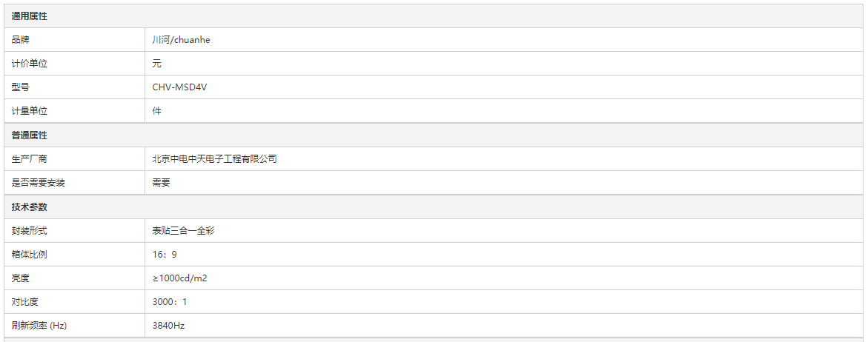The height and width of the screenshot is (342, 868).
Task: Click the 计价单位 label
Action: (x=30, y=64)
